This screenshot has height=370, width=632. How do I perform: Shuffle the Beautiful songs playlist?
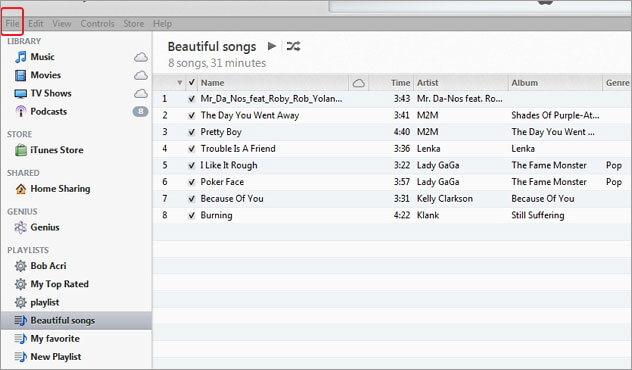tap(293, 46)
